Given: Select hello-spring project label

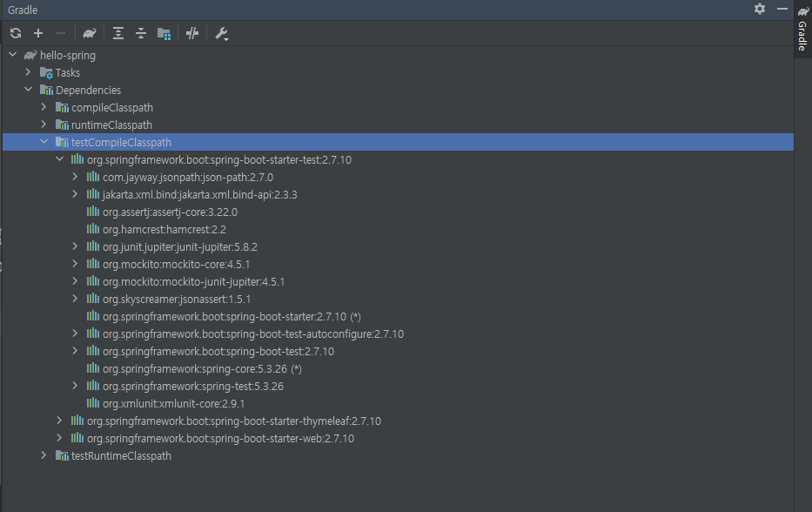Looking at the screenshot, I should (68, 56).
